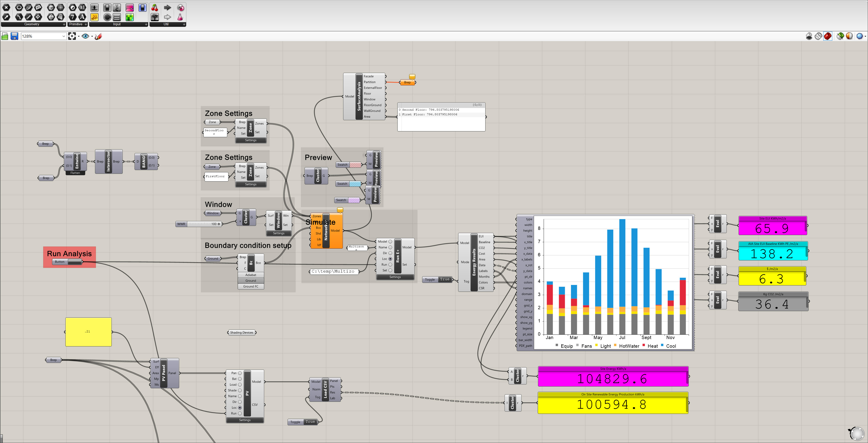This screenshot has width=868, height=443.
Task: Click the Input panel label
Action: coord(117,24)
